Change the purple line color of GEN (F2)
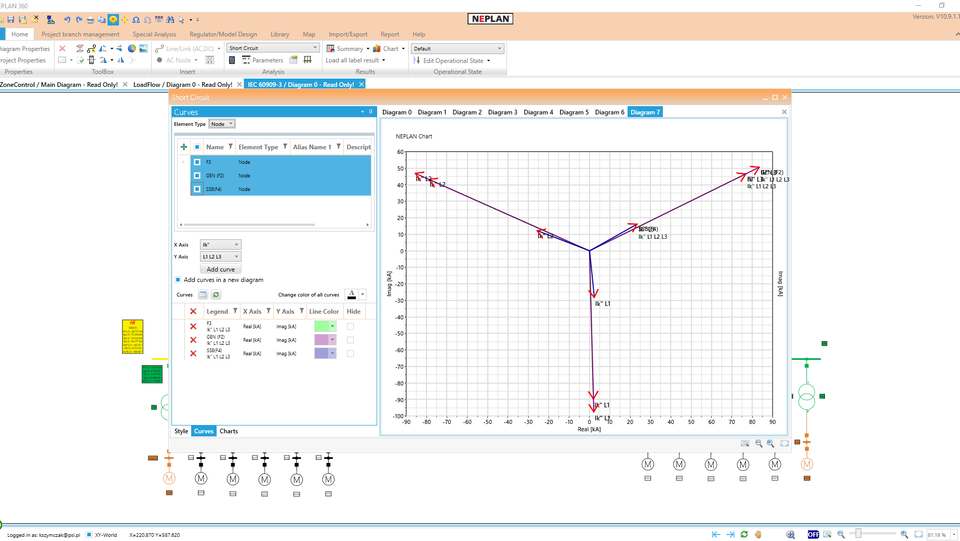Screen dimensions: 960x541 [x=325, y=340]
